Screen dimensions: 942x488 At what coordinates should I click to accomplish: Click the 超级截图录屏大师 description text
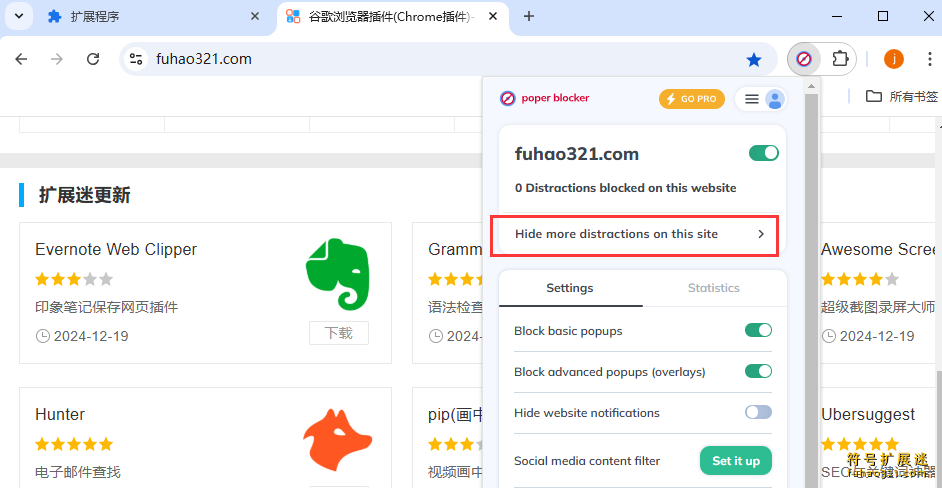pyautogui.click(x=878, y=307)
